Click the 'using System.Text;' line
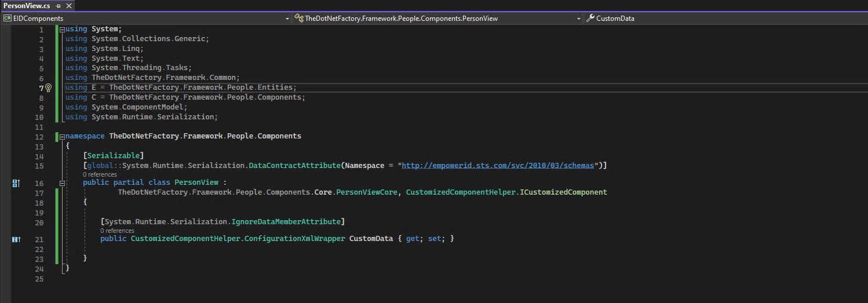868x303 pixels. [x=104, y=59]
